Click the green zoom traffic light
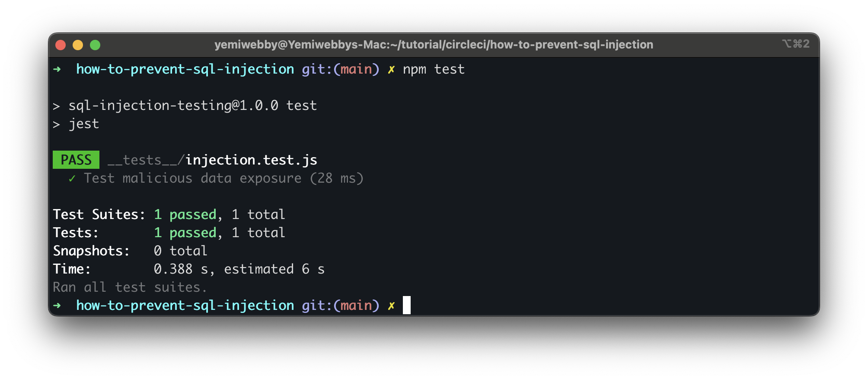This screenshot has height=380, width=868. coord(95,44)
